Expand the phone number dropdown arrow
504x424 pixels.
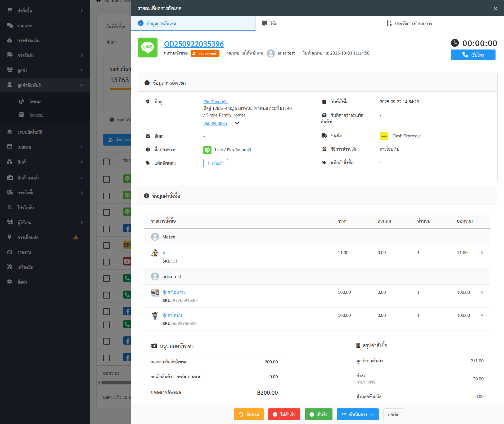(x=237, y=123)
